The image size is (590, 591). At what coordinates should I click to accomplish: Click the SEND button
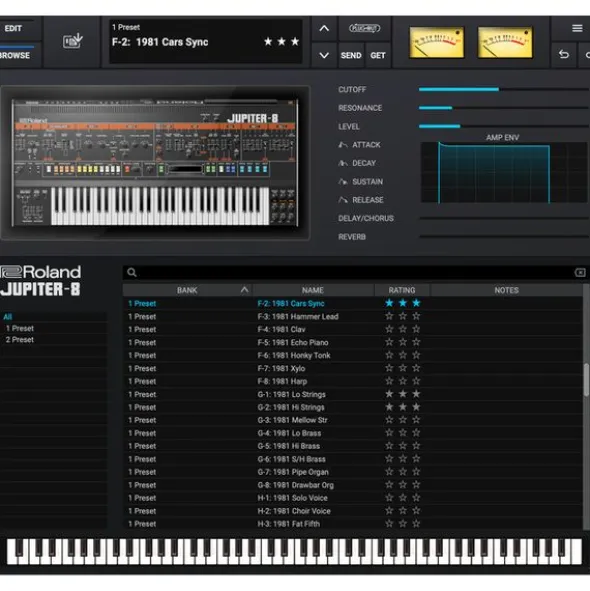tap(351, 55)
